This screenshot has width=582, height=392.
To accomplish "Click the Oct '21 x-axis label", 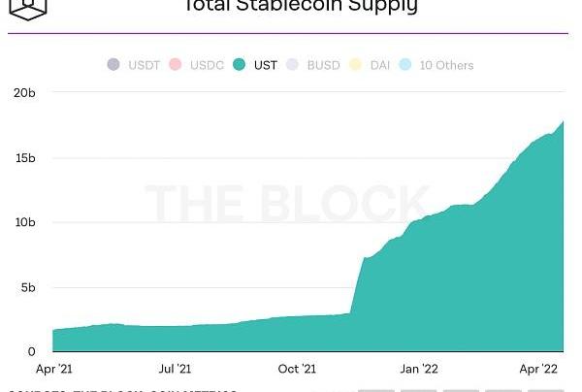I will tap(297, 369).
